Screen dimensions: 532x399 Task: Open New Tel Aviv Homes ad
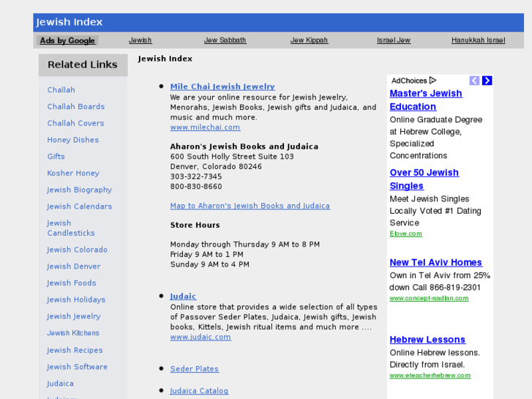pos(436,263)
